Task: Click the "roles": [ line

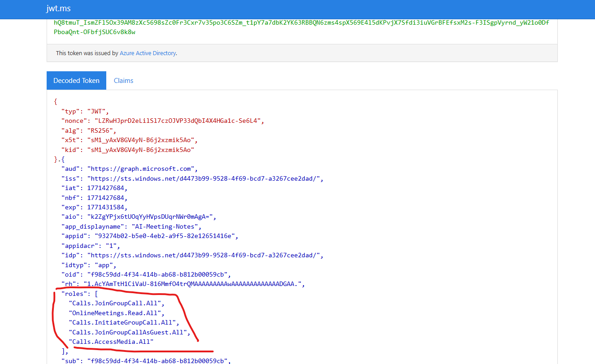Action: (x=79, y=294)
